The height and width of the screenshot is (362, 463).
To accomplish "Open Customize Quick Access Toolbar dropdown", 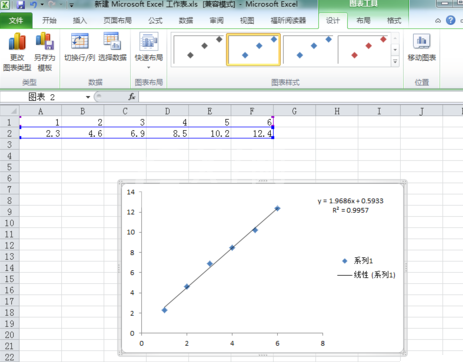I will click(71, 5).
